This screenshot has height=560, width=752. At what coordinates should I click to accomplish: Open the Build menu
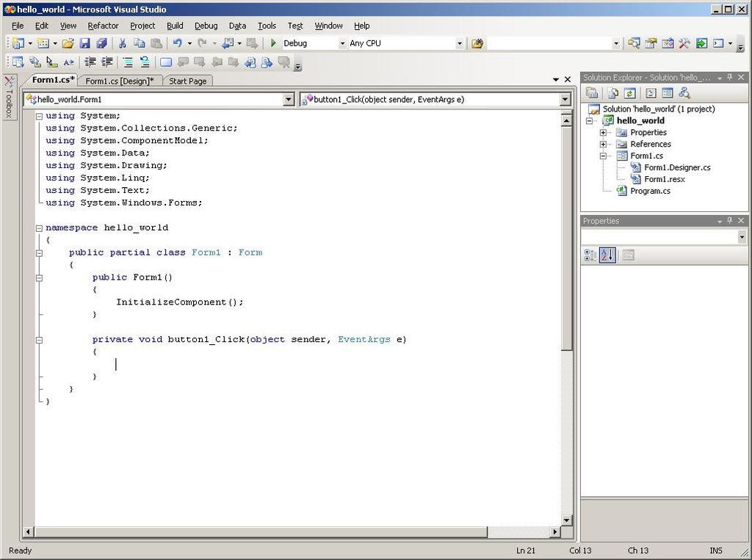[175, 26]
